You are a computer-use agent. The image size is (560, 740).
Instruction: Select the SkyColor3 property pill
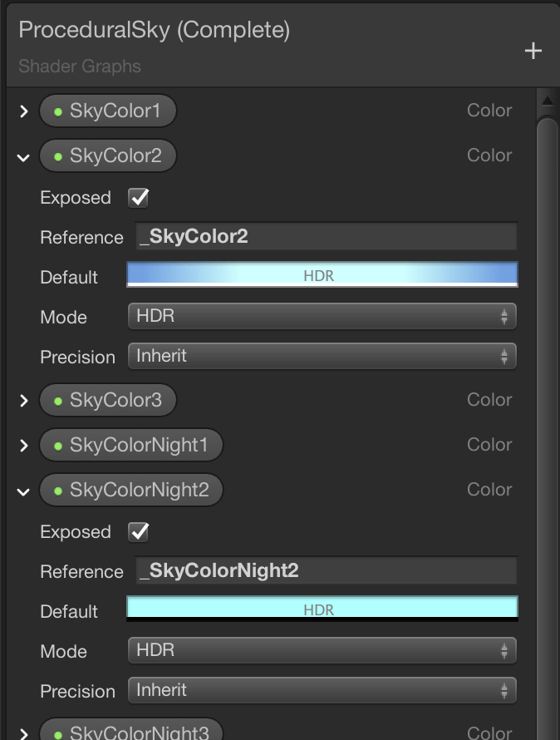pos(108,401)
